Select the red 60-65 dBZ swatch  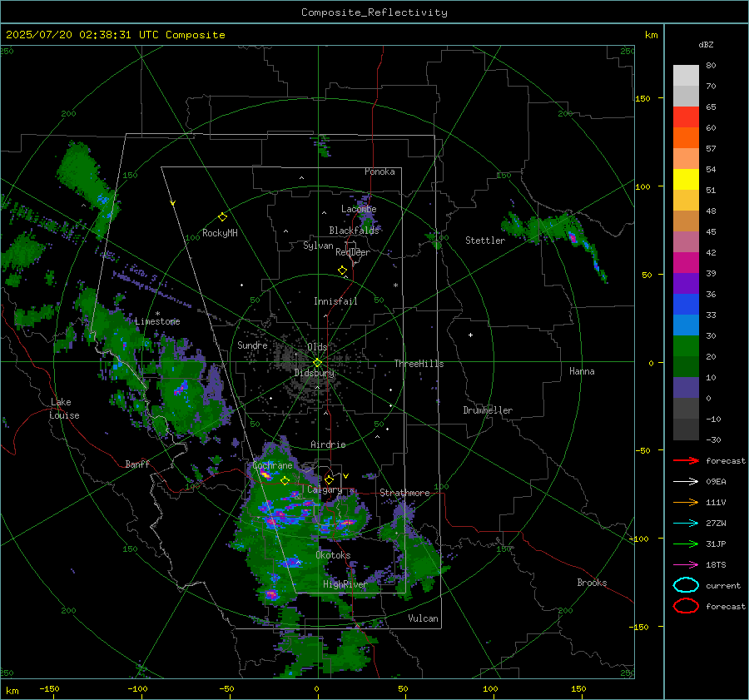point(686,117)
